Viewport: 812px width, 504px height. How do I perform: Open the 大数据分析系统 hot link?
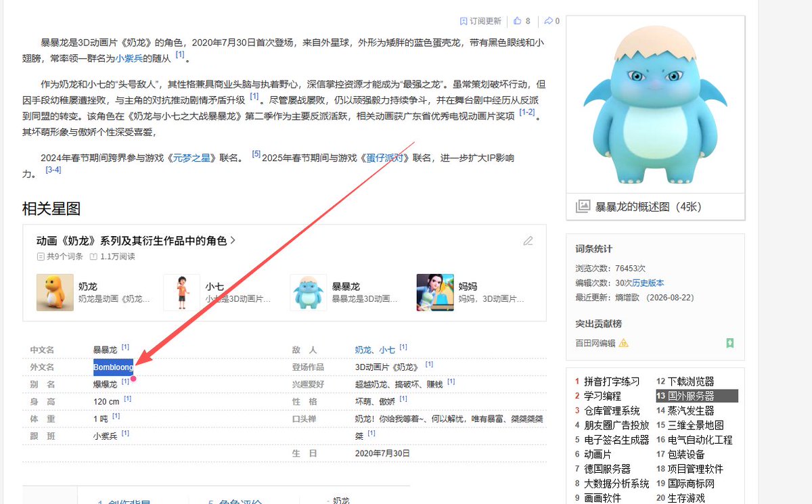(x=616, y=484)
